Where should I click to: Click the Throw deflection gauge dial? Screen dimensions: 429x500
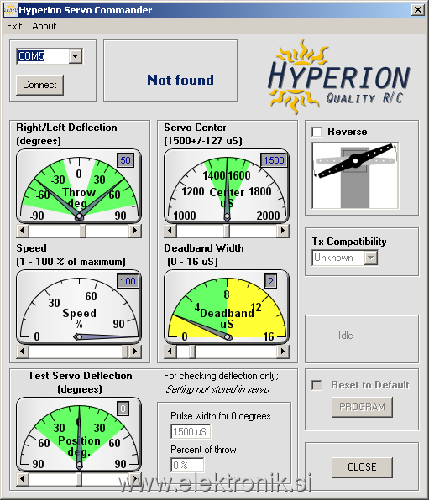pyautogui.click(x=79, y=187)
